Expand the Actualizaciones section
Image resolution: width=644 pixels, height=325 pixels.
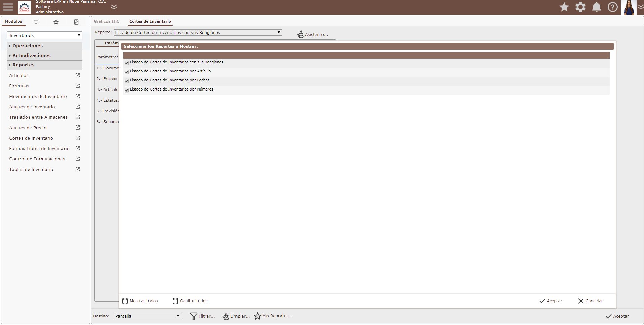45,55
